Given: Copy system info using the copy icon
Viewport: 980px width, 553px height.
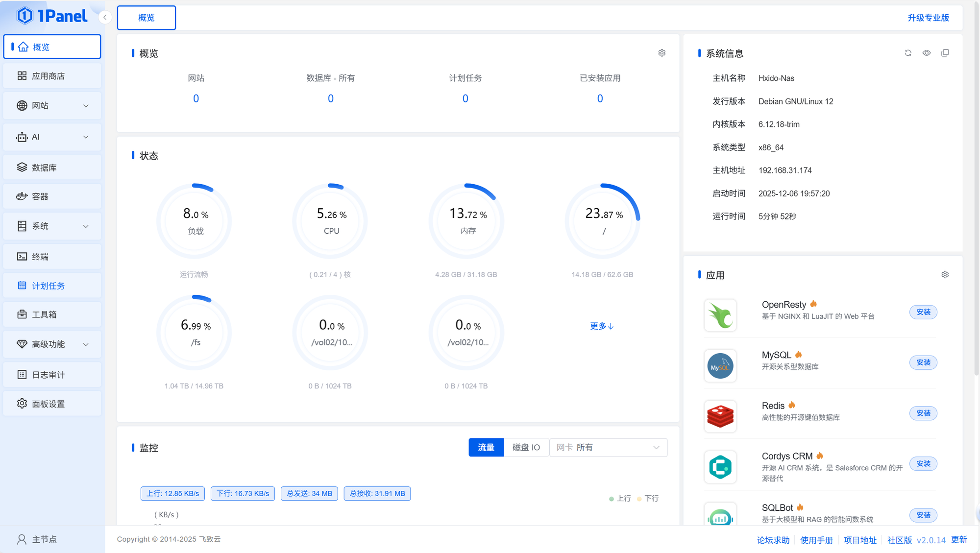Looking at the screenshot, I should pos(945,53).
